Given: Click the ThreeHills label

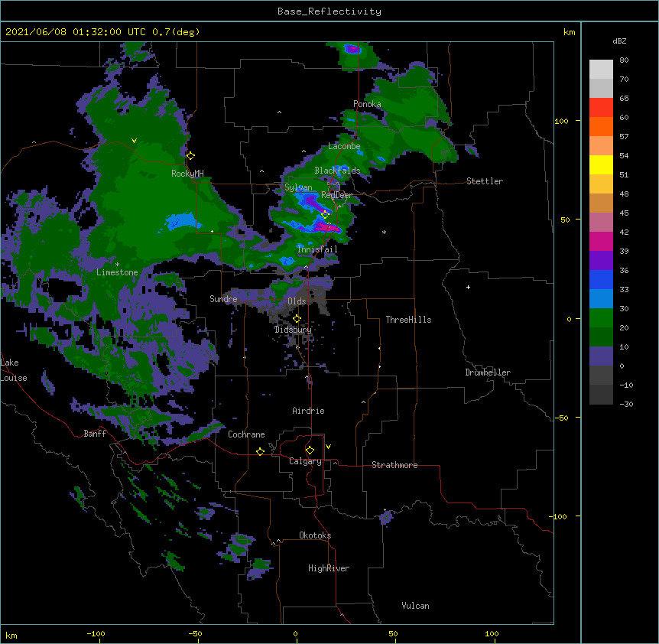Looking at the screenshot, I should click(408, 320).
